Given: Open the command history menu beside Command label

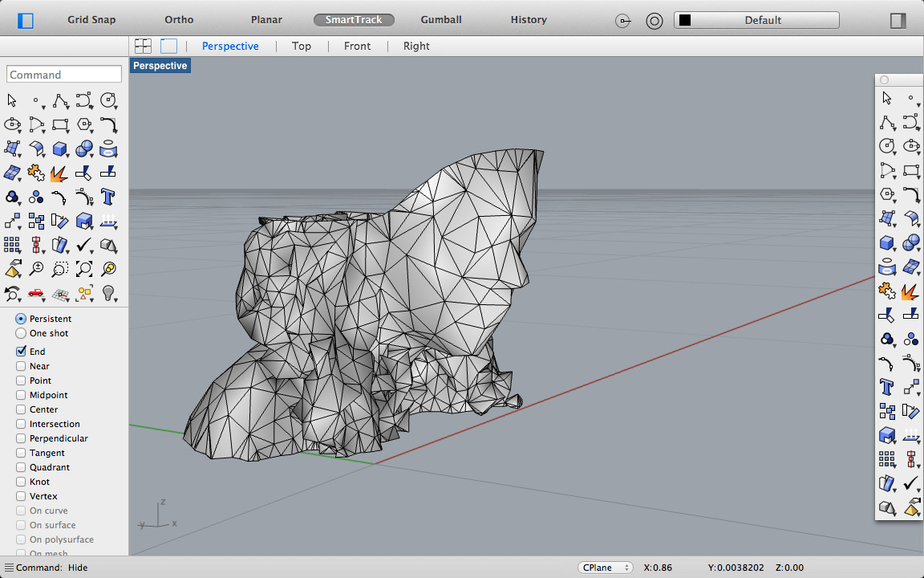Looking at the screenshot, I should pyautogui.click(x=9, y=568).
